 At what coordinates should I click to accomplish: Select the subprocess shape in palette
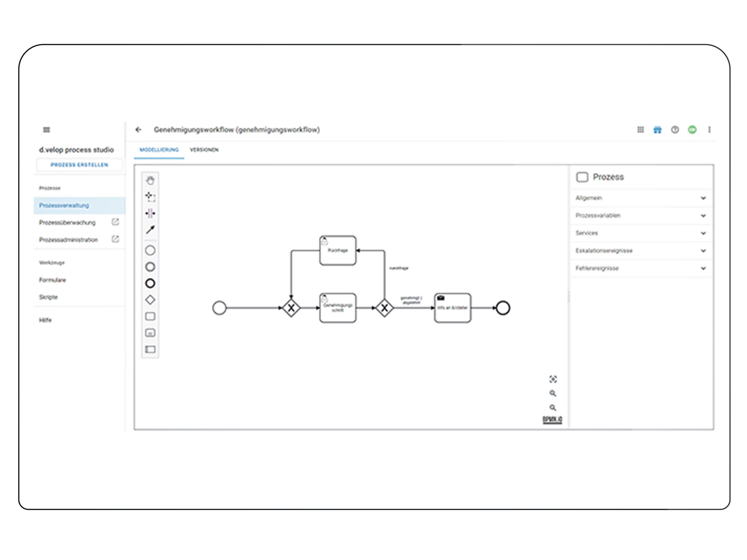pos(150,333)
